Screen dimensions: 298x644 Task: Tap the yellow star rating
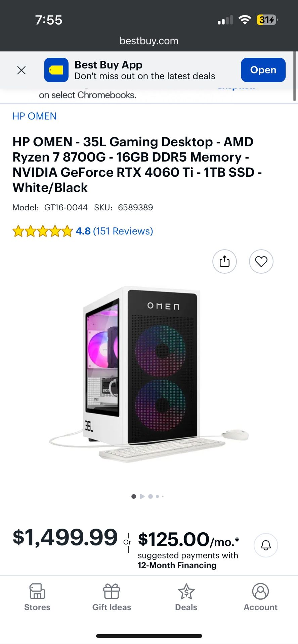tap(43, 231)
